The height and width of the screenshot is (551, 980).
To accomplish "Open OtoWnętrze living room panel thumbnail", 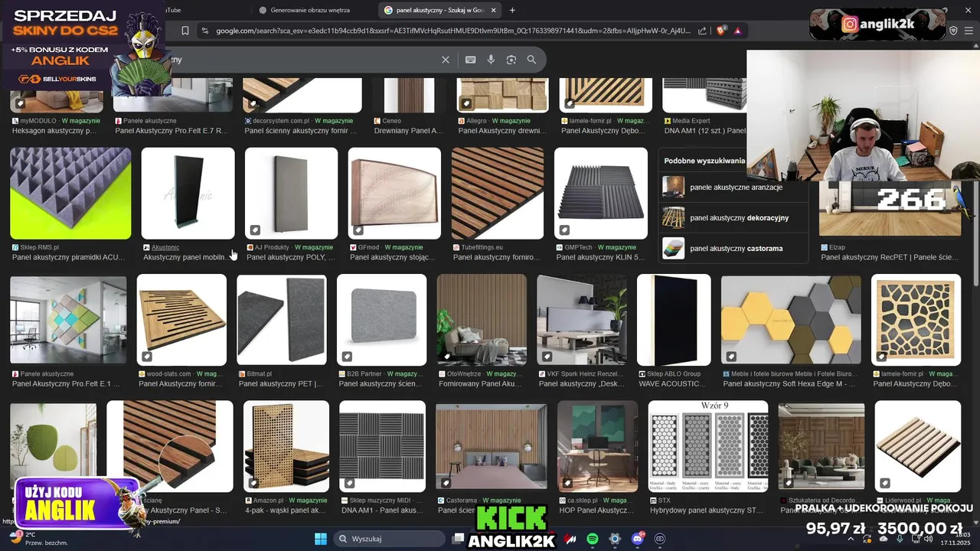I will pyautogui.click(x=482, y=320).
